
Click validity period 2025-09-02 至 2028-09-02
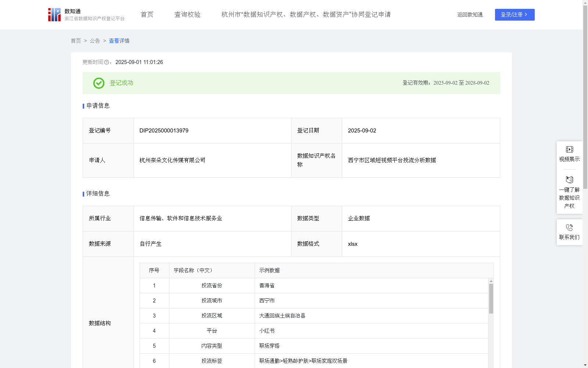(x=461, y=83)
